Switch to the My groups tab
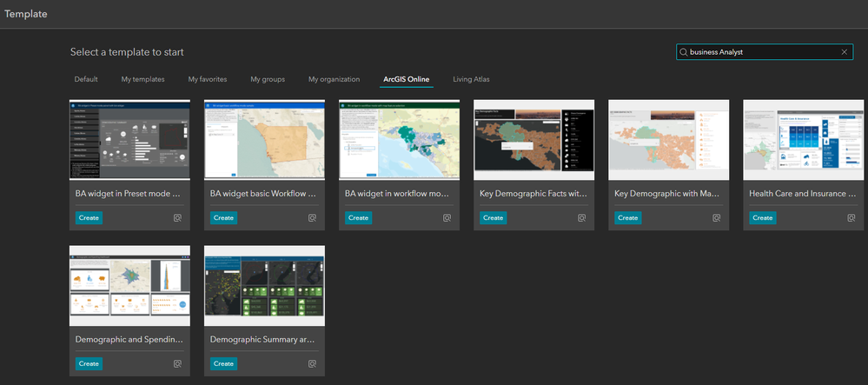The height and width of the screenshot is (385, 868). pos(268,79)
